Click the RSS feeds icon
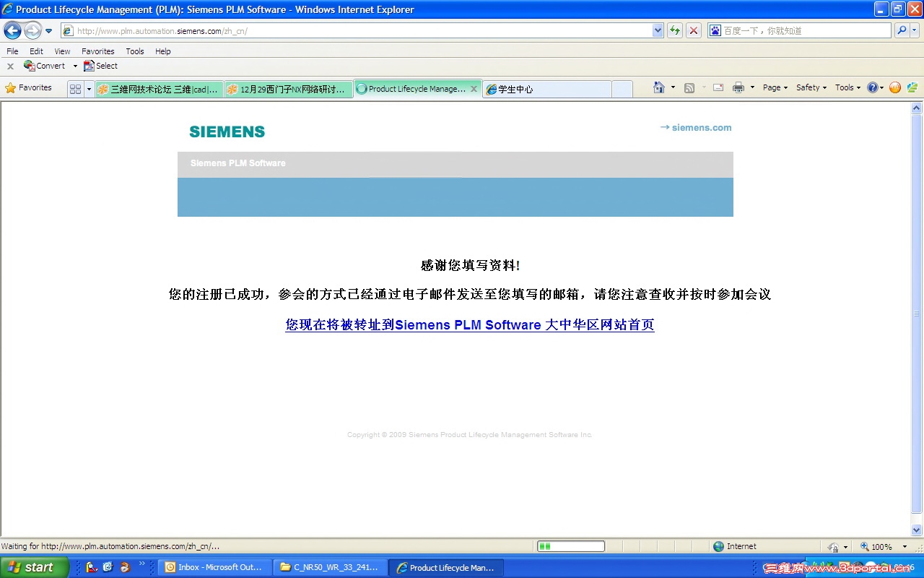The width and height of the screenshot is (924, 578). coord(689,87)
